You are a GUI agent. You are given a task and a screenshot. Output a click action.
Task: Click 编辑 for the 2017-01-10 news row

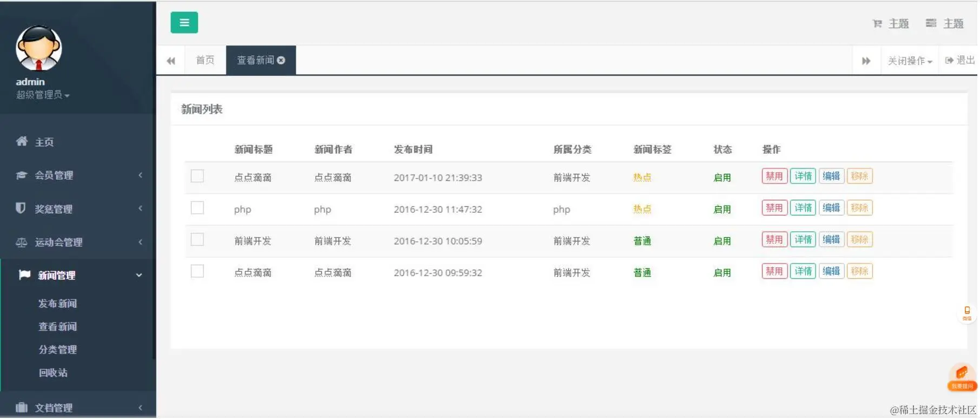(831, 176)
